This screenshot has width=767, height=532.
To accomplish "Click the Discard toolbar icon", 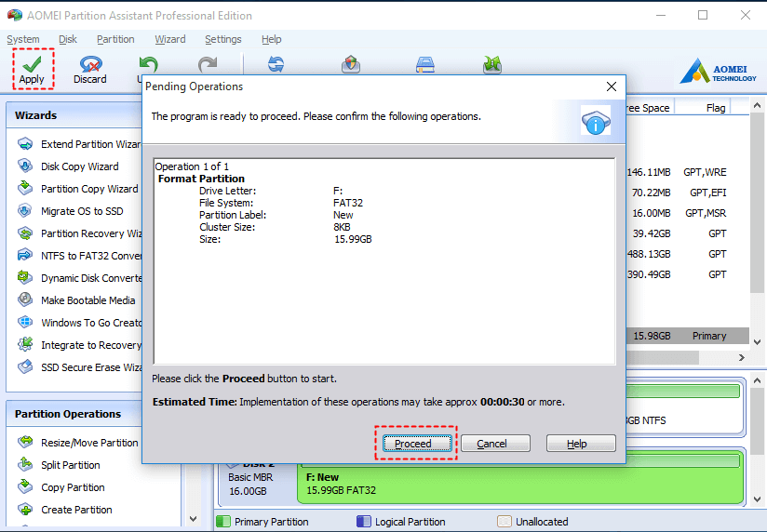I will tap(90, 64).
